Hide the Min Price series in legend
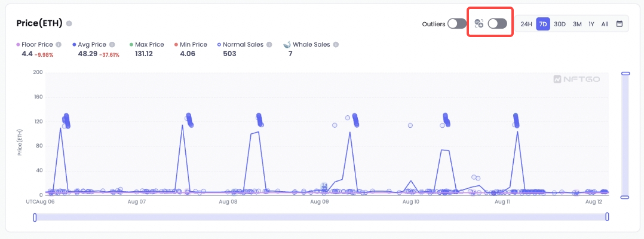The height and width of the screenshot is (239, 644). [191, 44]
